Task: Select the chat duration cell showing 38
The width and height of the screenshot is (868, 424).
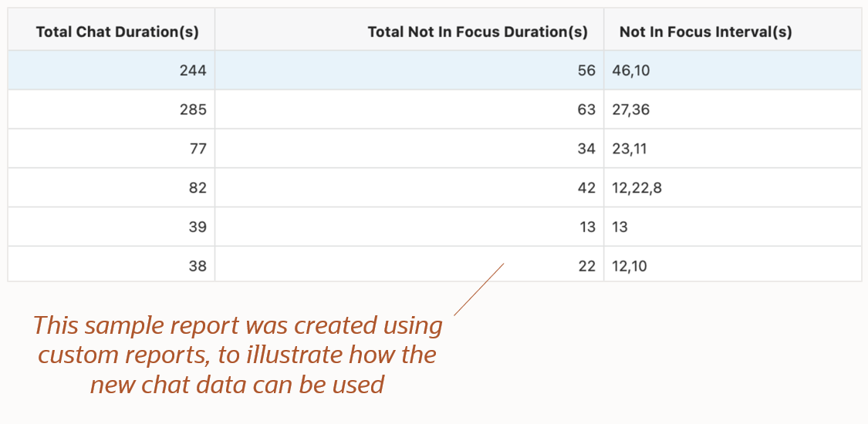Action: pyautogui.click(x=198, y=266)
